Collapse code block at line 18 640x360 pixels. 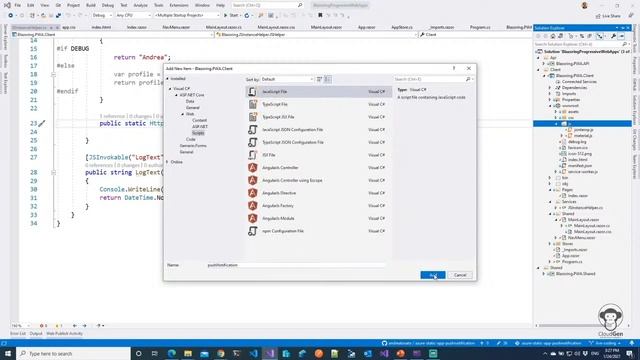coord(53,75)
